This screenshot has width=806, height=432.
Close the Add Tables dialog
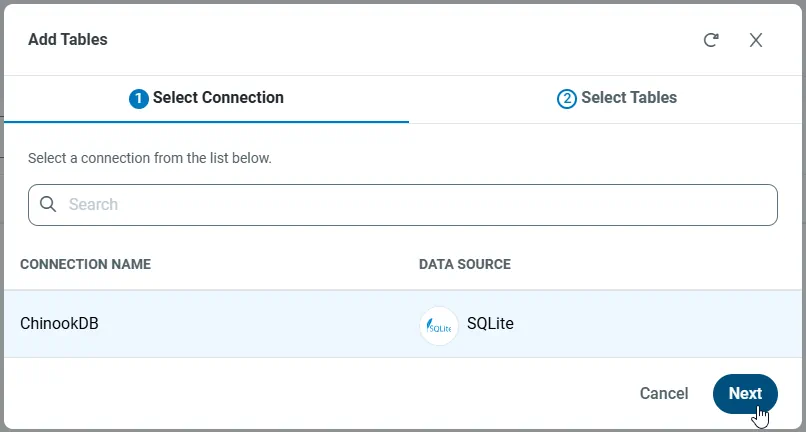(x=756, y=40)
